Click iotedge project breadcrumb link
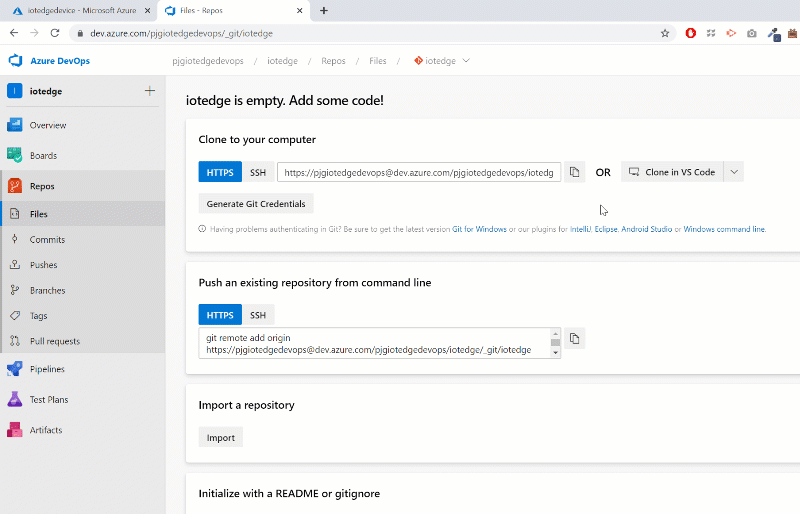The image size is (800, 514). pos(282,61)
